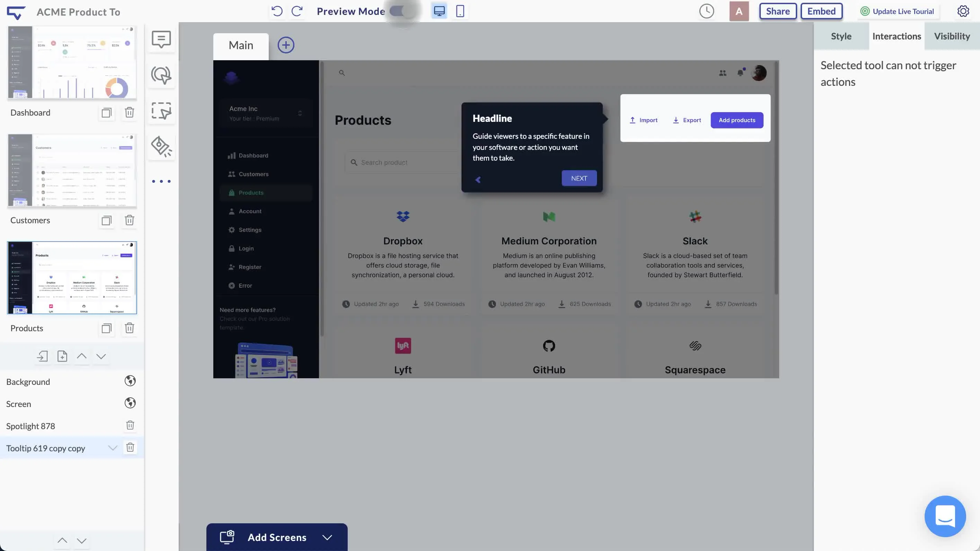Expand the bottom panel down arrow

point(82,541)
